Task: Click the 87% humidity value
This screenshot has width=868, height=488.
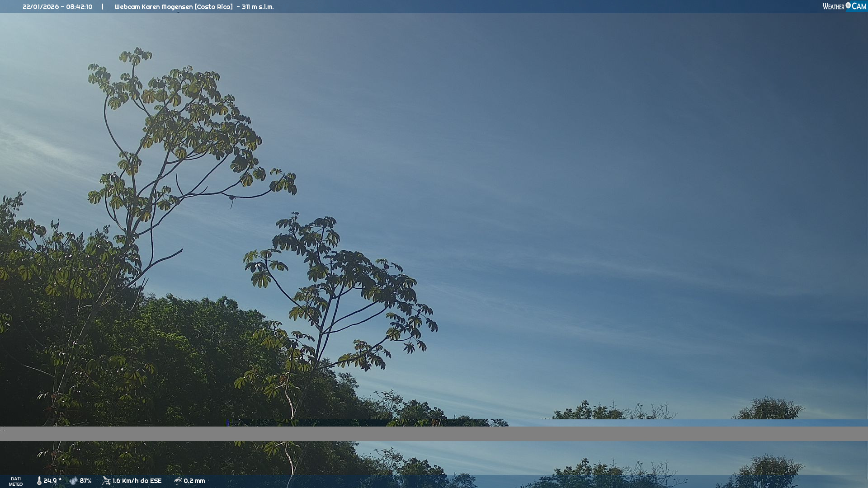Action: [85, 481]
